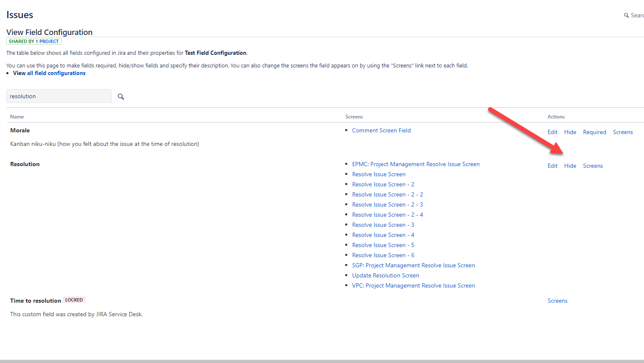
Task: Open the Update Resolution Screen link
Action: (385, 275)
